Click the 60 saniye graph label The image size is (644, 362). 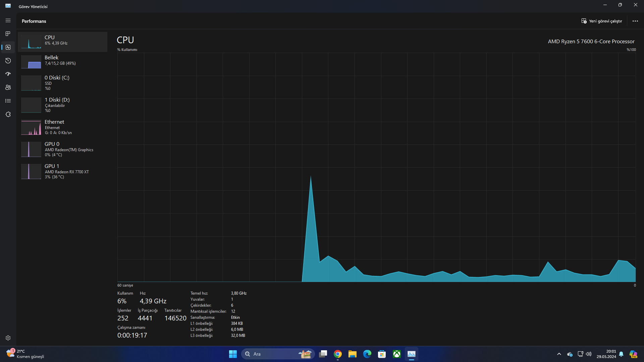(x=125, y=285)
